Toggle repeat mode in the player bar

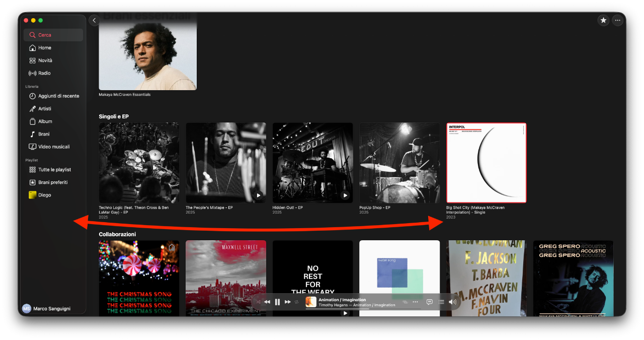pos(297,302)
